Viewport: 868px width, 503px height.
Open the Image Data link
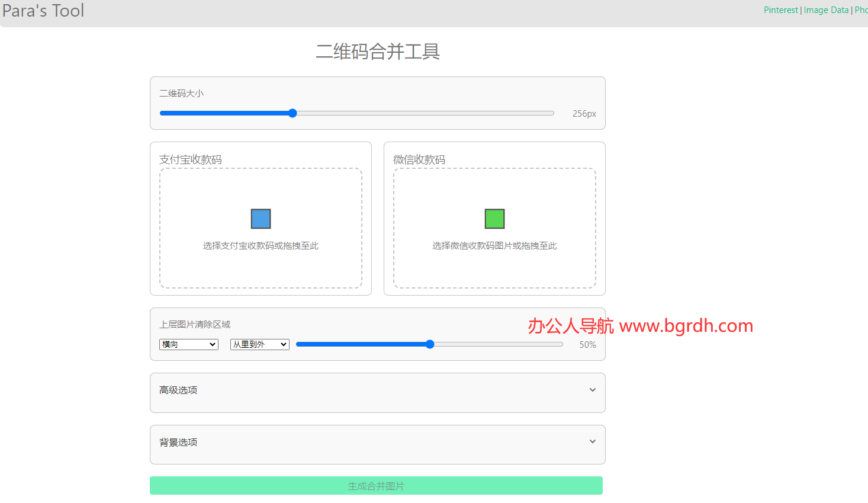(827, 9)
